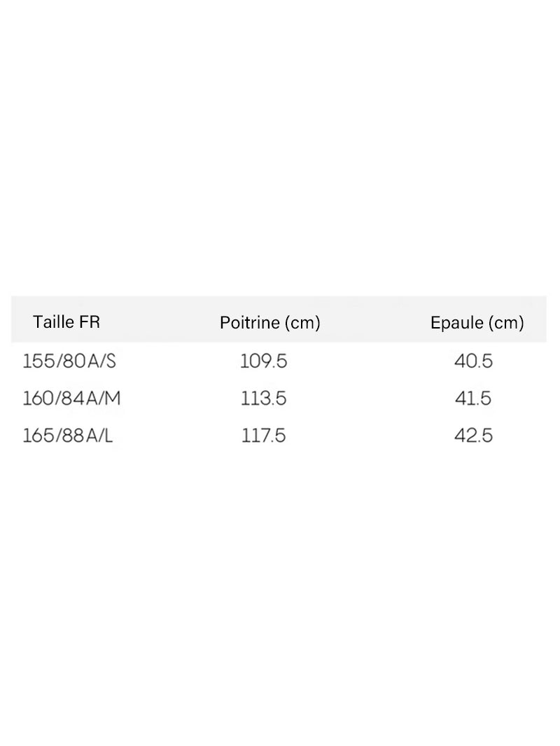This screenshot has width=560, height=746.
Task: Click the word Poitrine in header
Action: click(250, 323)
